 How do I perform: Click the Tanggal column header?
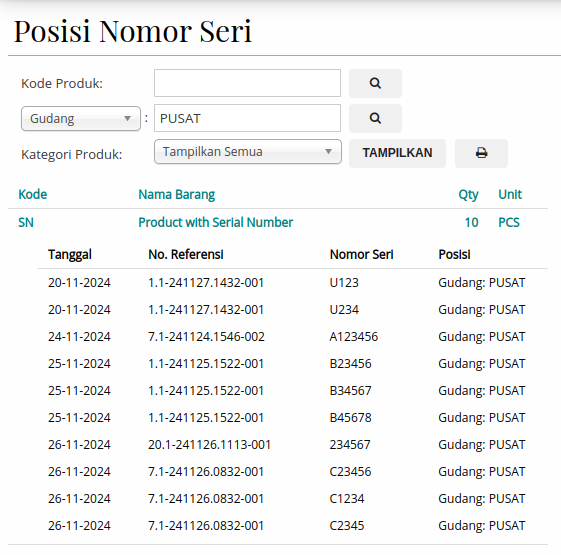(x=70, y=254)
